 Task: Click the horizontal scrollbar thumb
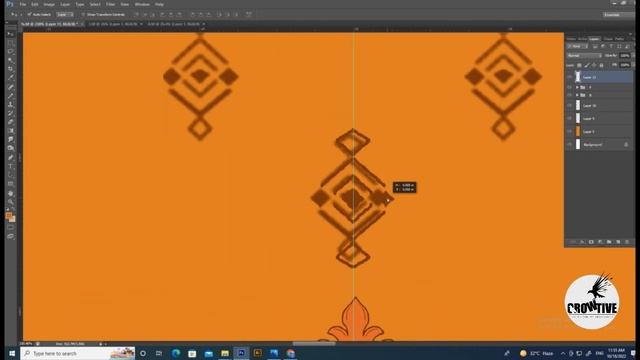point(314,344)
